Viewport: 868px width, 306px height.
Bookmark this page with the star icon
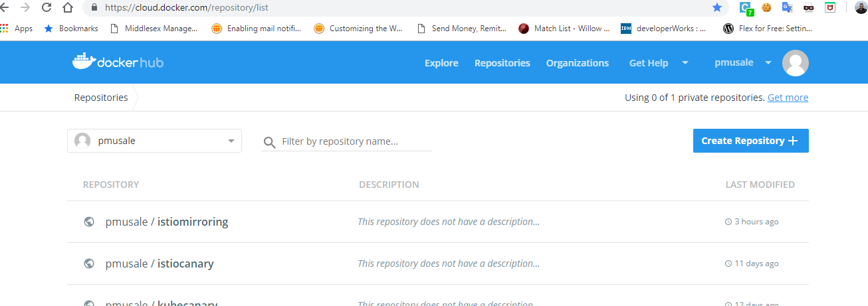coord(717,7)
